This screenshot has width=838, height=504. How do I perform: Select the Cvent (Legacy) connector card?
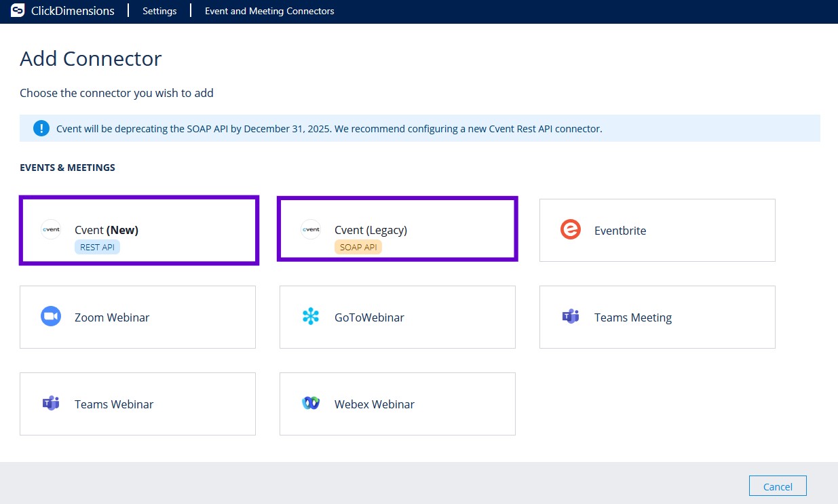pyautogui.click(x=398, y=229)
